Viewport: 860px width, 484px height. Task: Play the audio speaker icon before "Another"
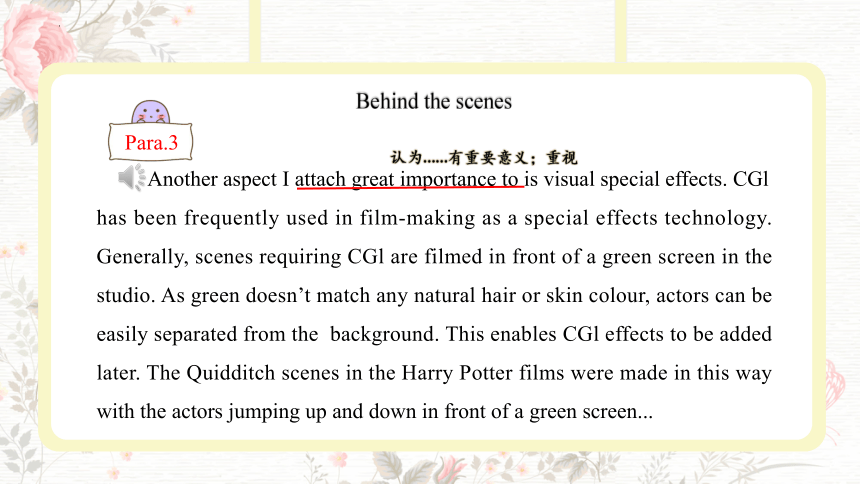pos(132,177)
